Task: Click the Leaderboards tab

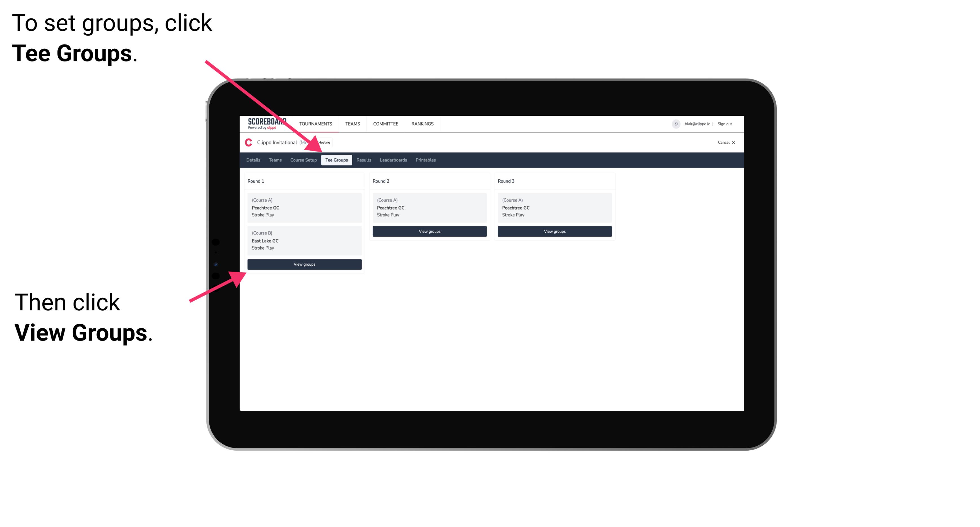Action: [393, 160]
